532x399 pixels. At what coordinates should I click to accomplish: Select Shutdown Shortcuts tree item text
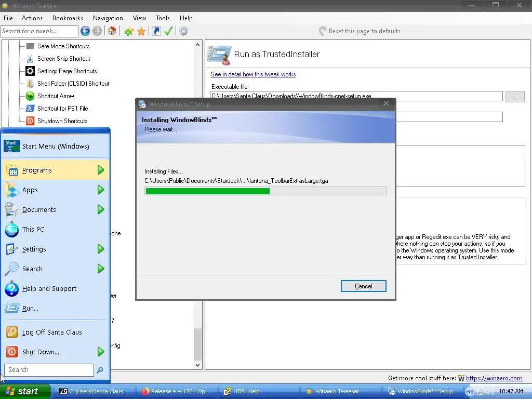[62, 121]
